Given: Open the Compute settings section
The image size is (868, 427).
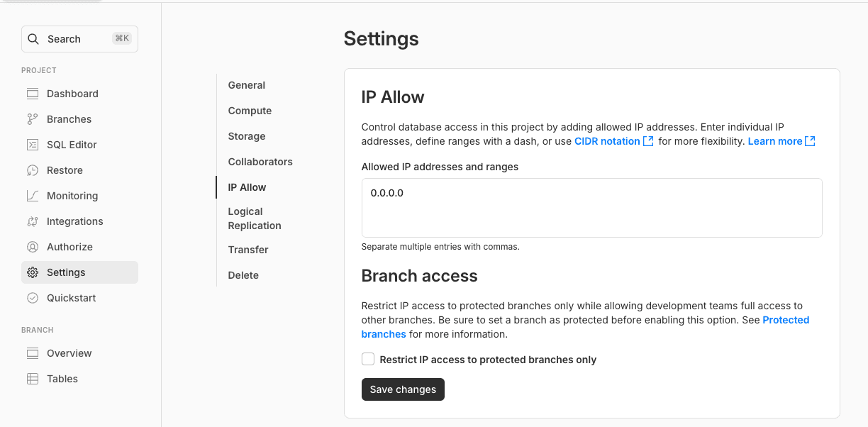Looking at the screenshot, I should tap(250, 110).
